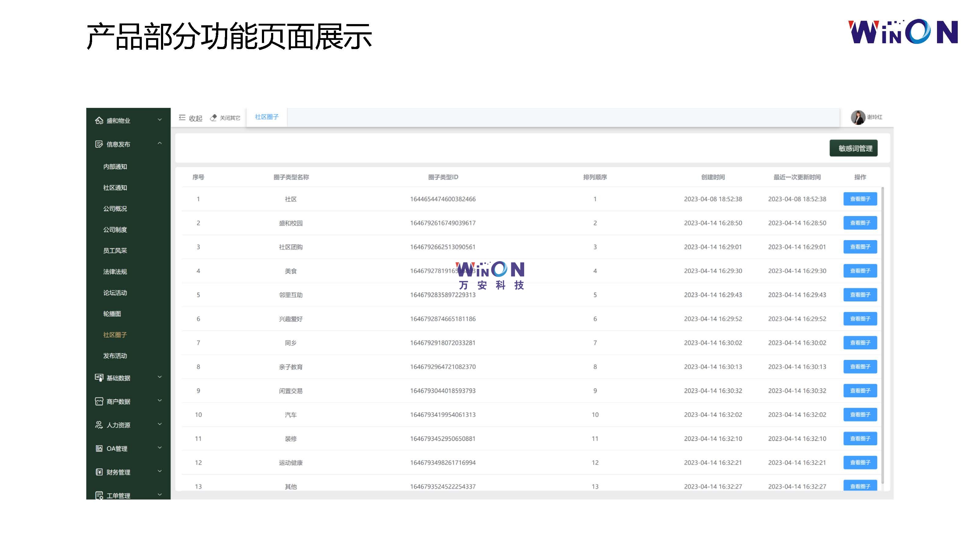Image resolution: width=980 pixels, height=551 pixels.
Task: Click the 敏感词管理 button
Action: (853, 148)
